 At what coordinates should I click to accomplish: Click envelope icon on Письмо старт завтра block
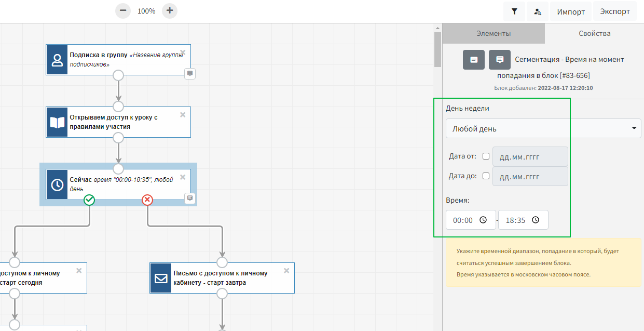click(x=161, y=278)
